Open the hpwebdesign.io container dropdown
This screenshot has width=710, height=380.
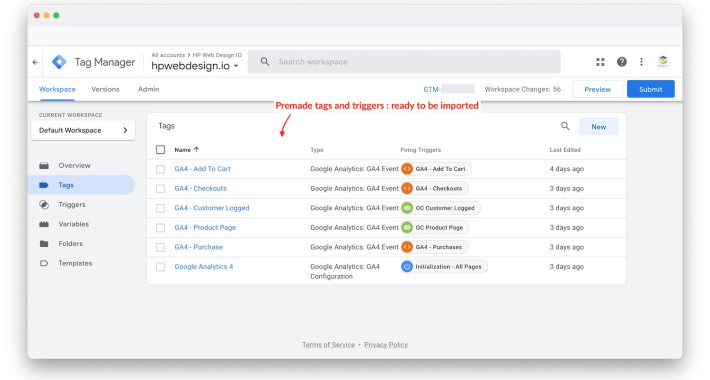195,66
